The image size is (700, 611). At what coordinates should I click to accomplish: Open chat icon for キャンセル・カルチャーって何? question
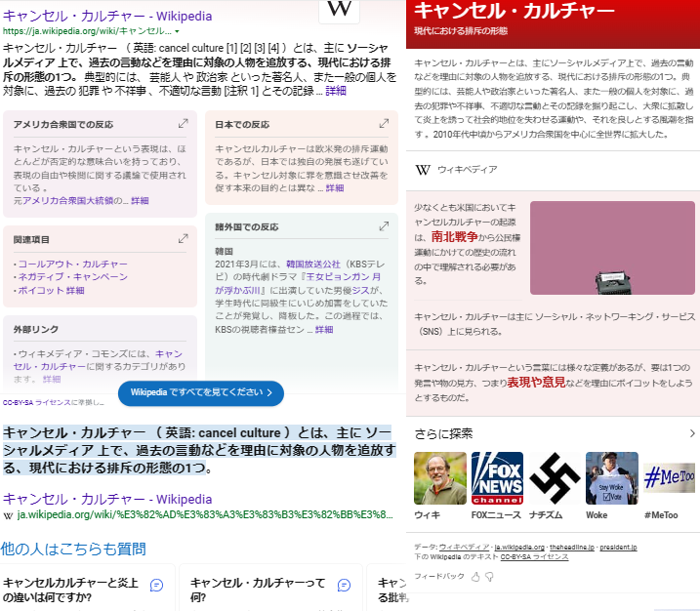coord(345,585)
